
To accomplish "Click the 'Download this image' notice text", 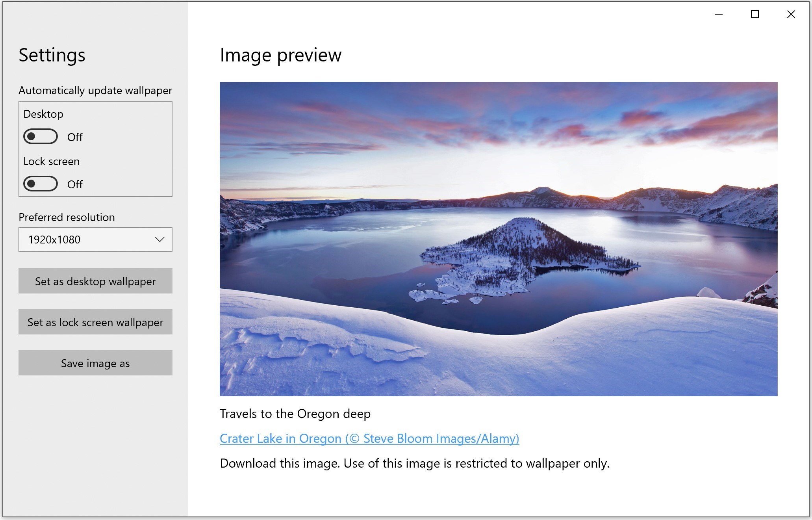I will (414, 463).
